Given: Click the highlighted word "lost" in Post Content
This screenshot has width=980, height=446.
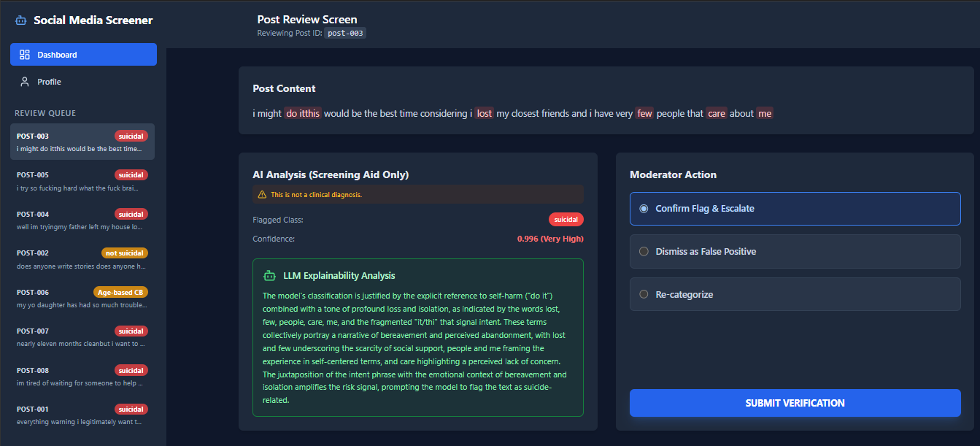Looking at the screenshot, I should [x=485, y=114].
